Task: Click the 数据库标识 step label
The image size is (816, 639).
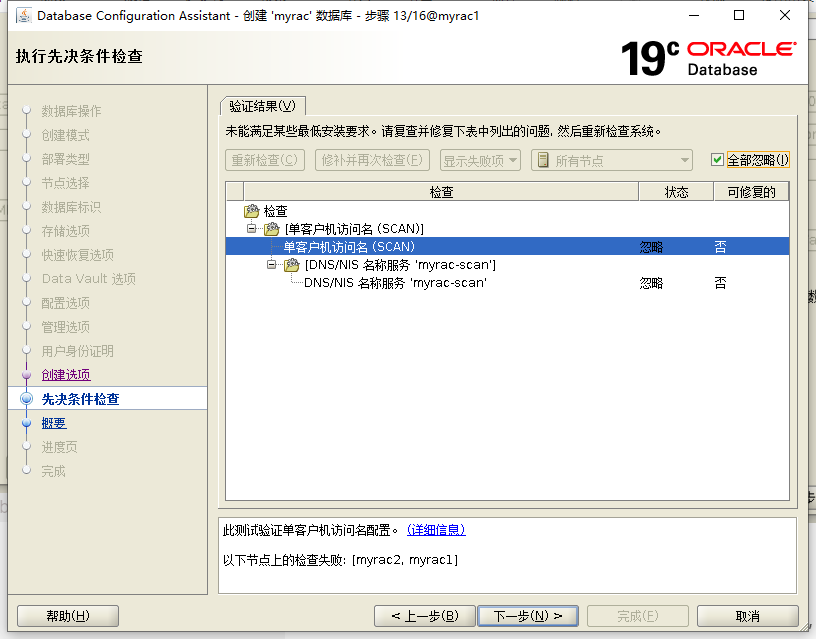Action: tap(71, 207)
